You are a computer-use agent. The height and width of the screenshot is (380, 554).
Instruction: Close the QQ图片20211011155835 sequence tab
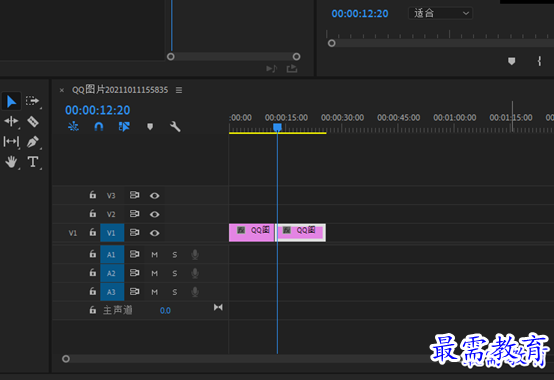point(62,90)
